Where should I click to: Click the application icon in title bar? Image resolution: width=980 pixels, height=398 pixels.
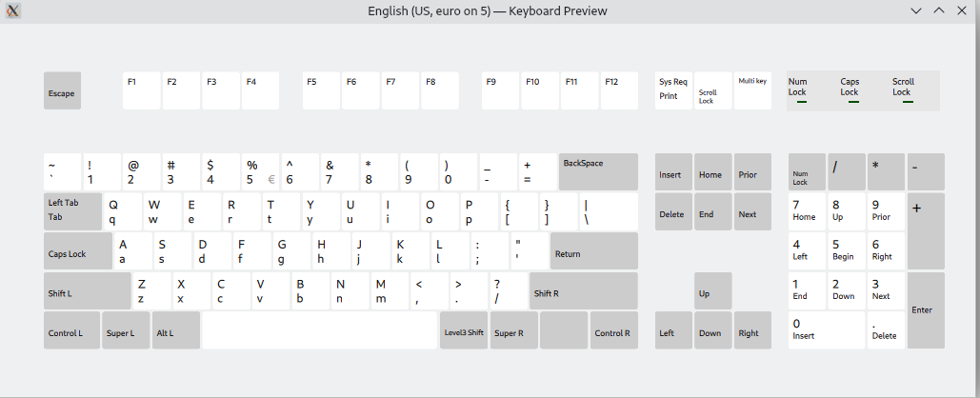[13, 10]
